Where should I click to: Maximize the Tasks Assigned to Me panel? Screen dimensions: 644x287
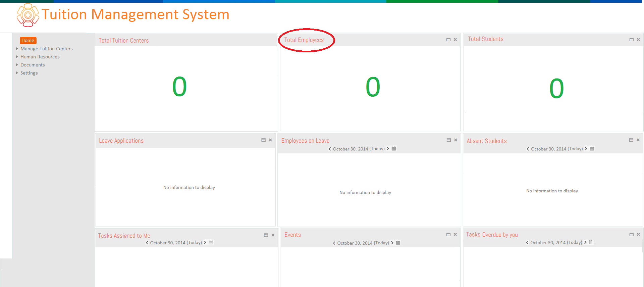(x=266, y=235)
